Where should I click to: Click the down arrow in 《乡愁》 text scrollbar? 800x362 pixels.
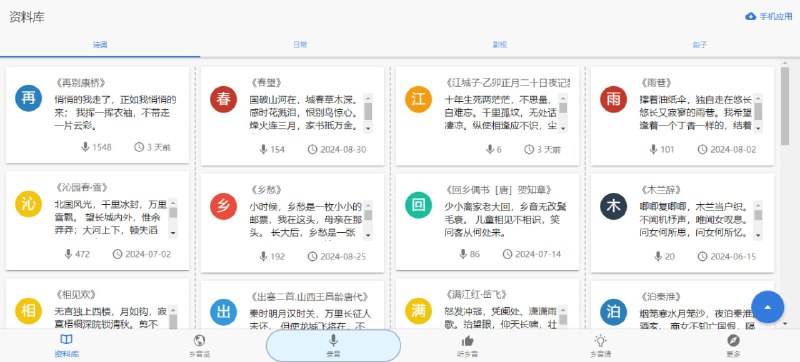coord(368,235)
